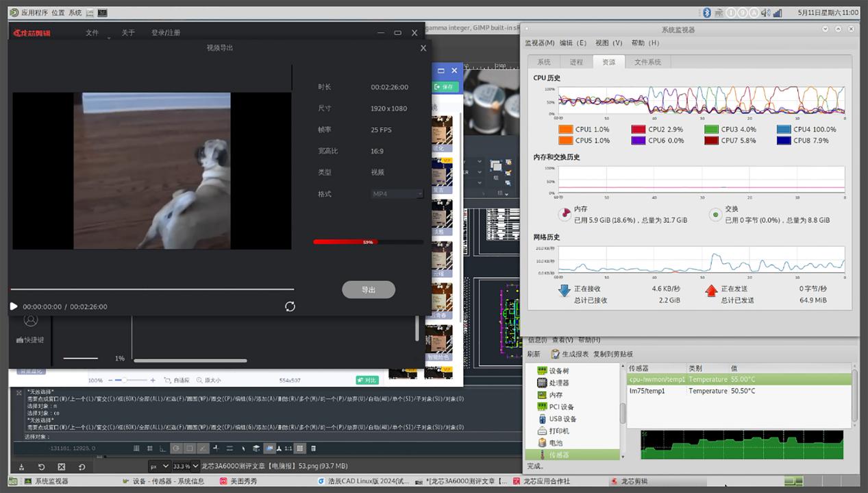Screen dimensions: 868x493
Task: Click the 登录/注册 login link
Action: (x=166, y=33)
